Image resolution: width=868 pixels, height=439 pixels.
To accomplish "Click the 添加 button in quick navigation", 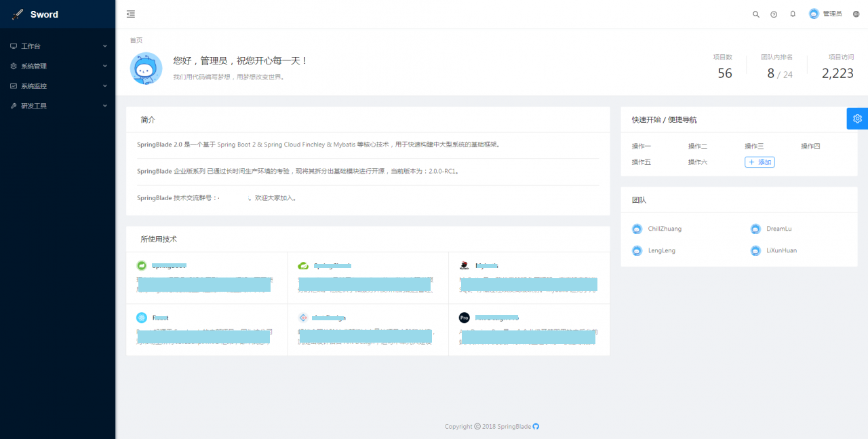I will tap(759, 162).
